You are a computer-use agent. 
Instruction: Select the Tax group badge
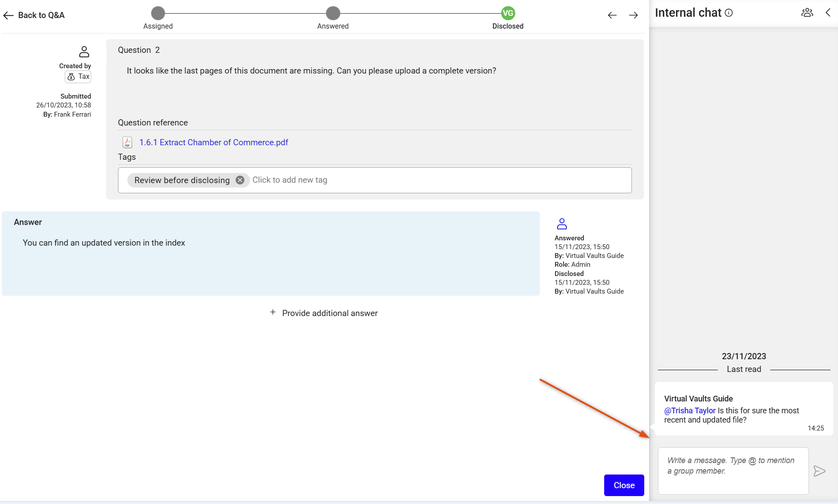coord(78,77)
